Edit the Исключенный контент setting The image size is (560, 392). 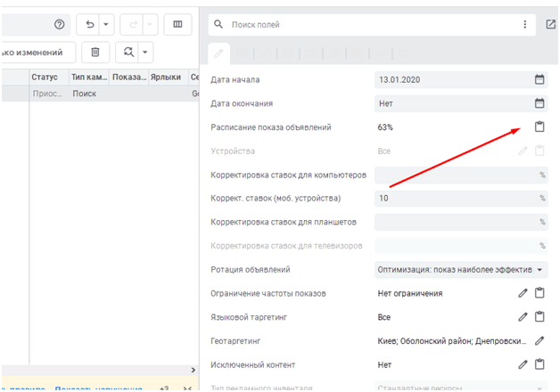coord(523,364)
